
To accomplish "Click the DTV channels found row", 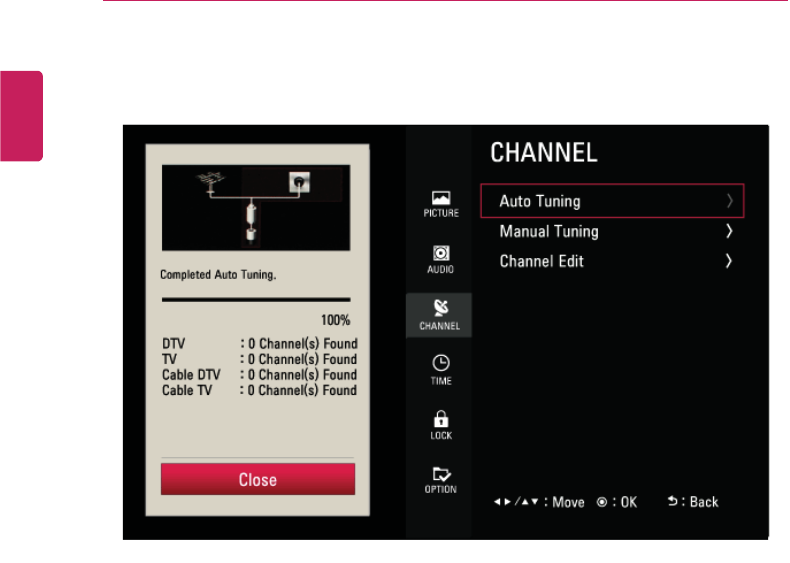I will [x=259, y=344].
